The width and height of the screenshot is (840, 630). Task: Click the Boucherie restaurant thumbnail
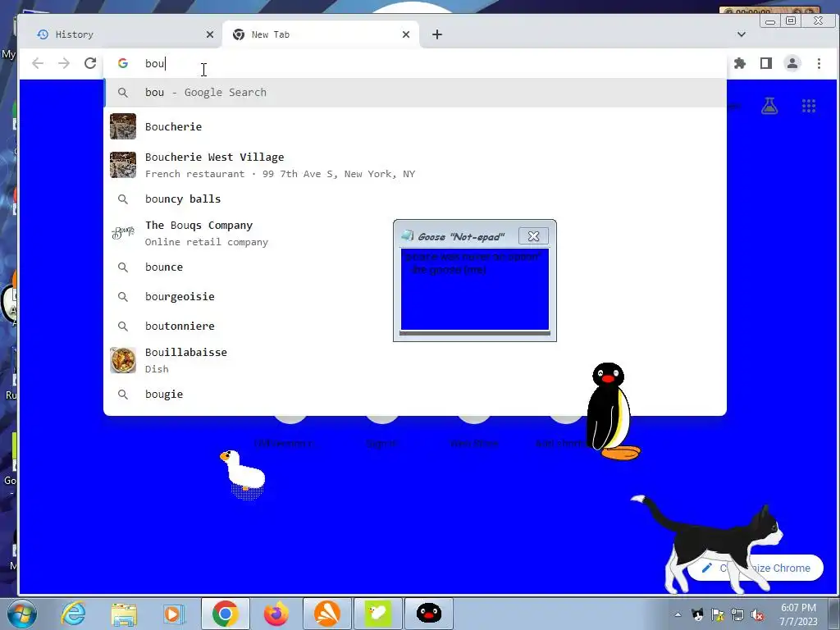(123, 126)
